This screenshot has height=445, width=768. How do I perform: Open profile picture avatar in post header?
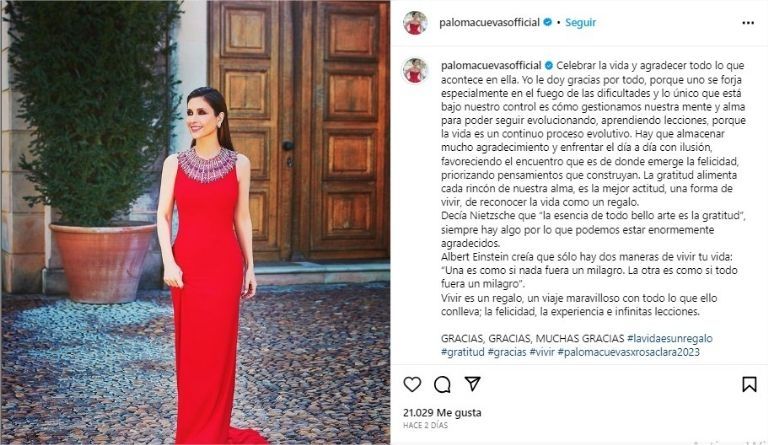[415, 23]
